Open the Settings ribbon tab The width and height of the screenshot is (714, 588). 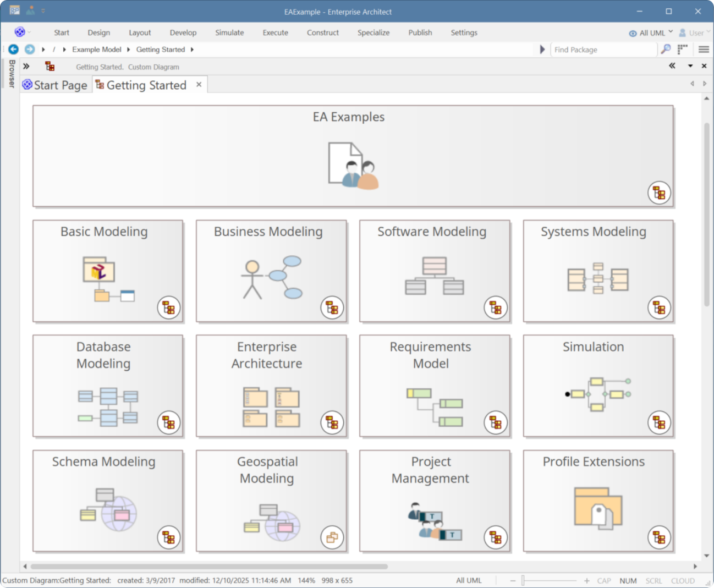464,32
